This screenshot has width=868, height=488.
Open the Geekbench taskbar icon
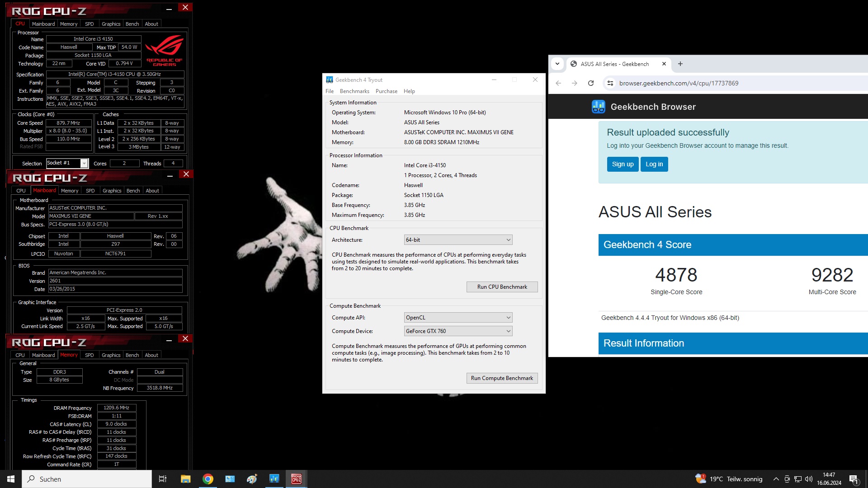[274, 479]
